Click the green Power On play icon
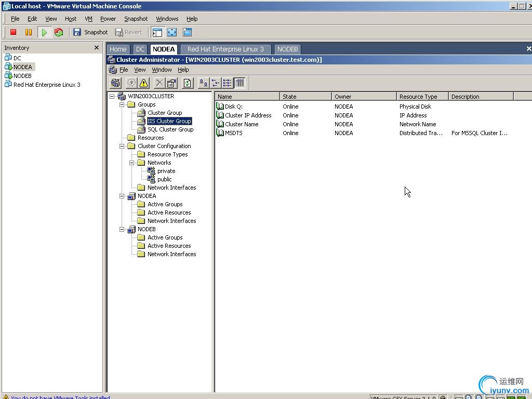 [x=44, y=32]
